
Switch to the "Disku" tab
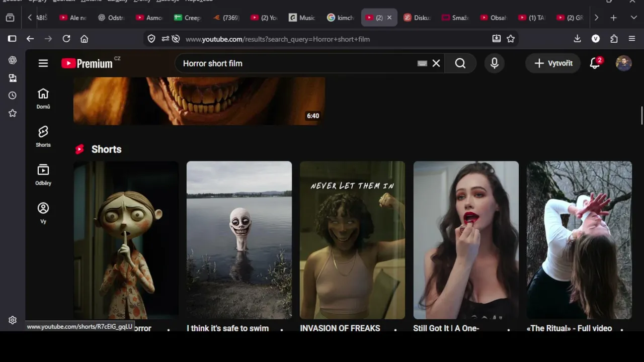418,18
